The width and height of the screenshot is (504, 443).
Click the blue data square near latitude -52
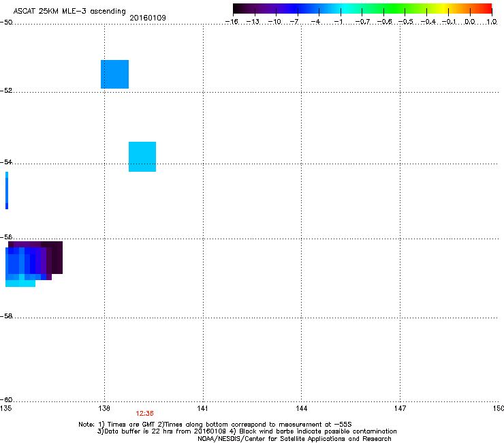pos(114,74)
